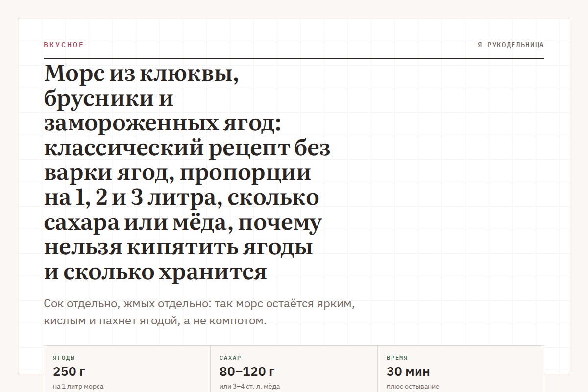This screenshot has width=588, height=392.
Task: Click the 'плюс остывание' note
Action: point(413,386)
